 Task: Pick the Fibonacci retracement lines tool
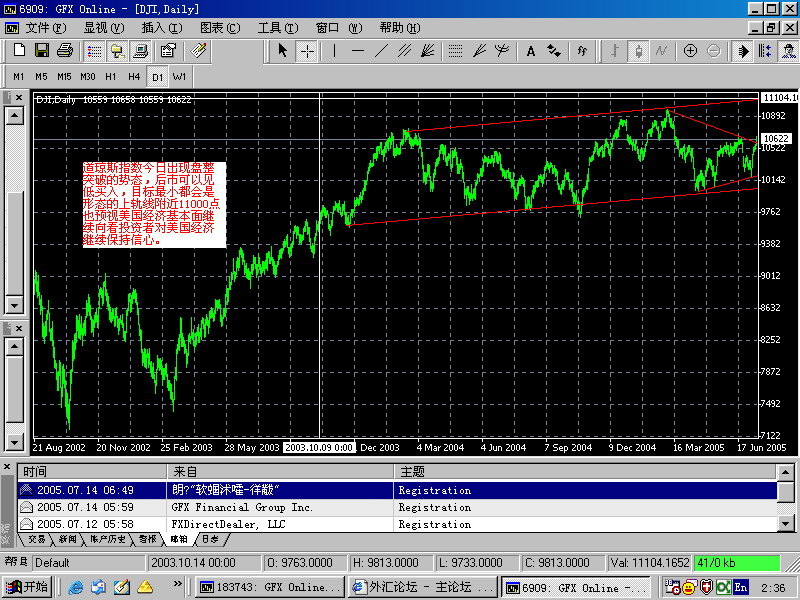pos(455,51)
